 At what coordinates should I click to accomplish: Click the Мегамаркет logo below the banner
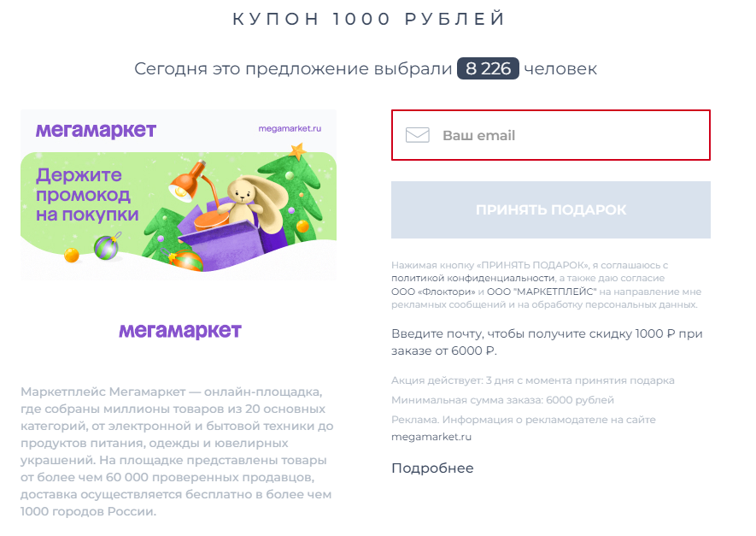pyautogui.click(x=180, y=331)
